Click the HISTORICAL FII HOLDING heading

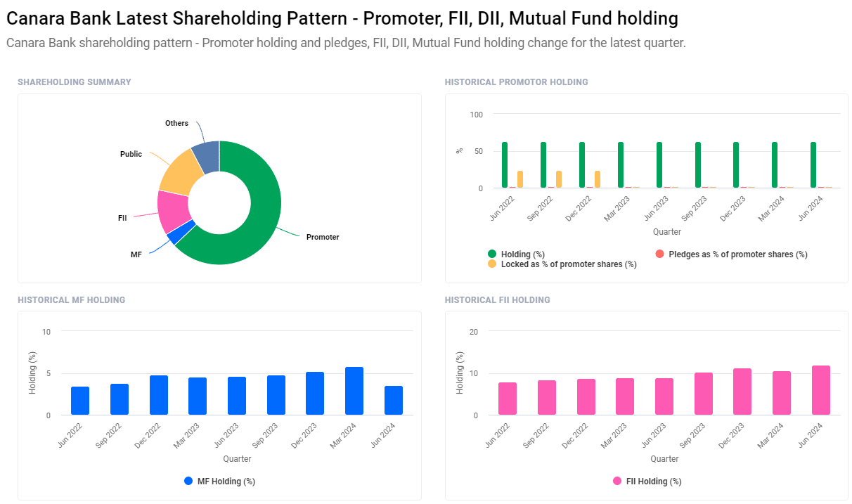click(x=498, y=300)
